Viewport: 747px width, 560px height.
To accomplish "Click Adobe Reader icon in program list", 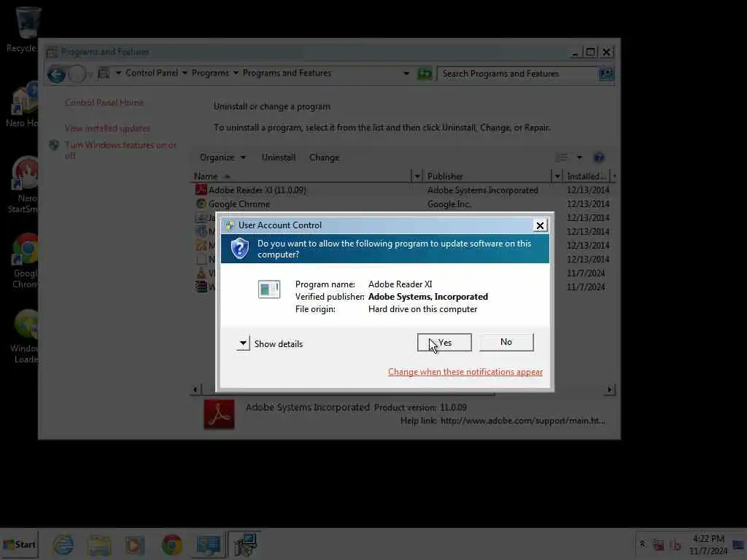I will pyautogui.click(x=201, y=190).
